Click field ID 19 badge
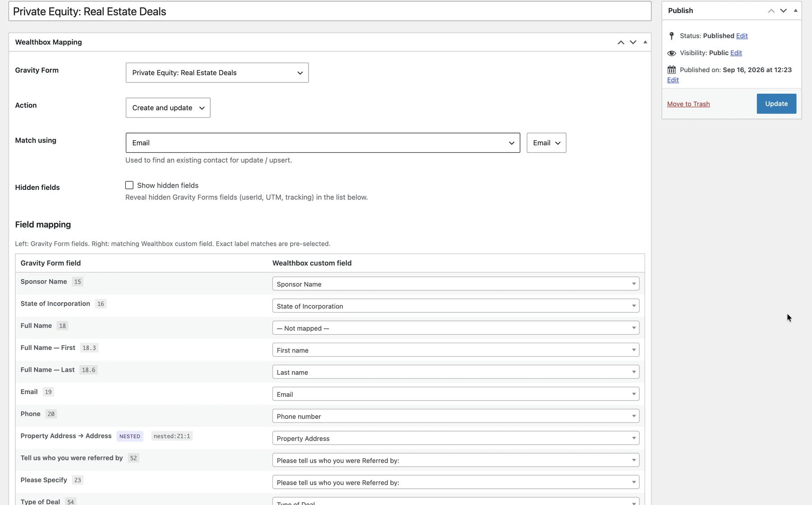Screen dimensions: 812x505 coord(48,392)
